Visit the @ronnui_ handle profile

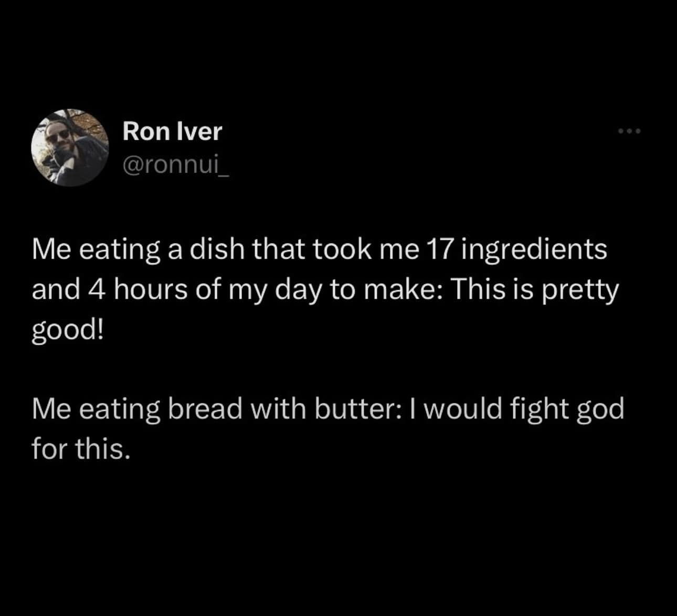175,166
